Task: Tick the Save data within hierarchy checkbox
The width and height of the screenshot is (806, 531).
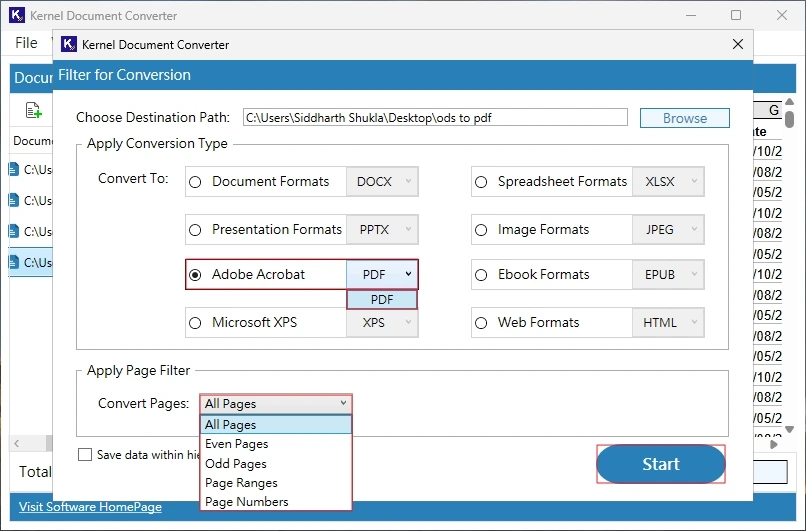Action: 85,454
